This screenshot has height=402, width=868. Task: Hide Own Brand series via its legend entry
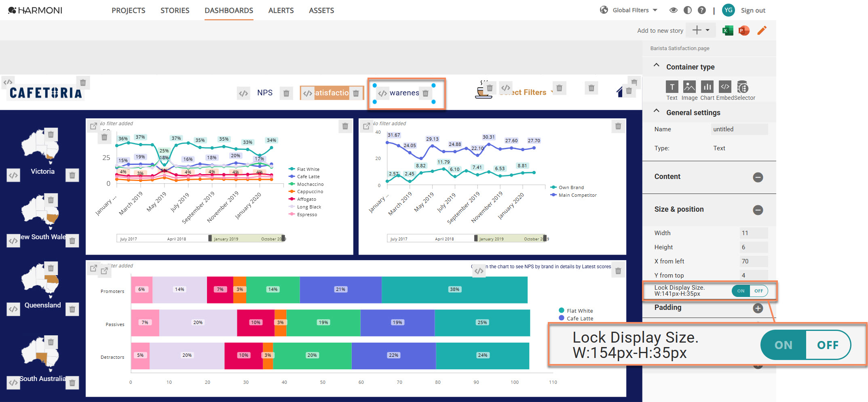tap(567, 187)
